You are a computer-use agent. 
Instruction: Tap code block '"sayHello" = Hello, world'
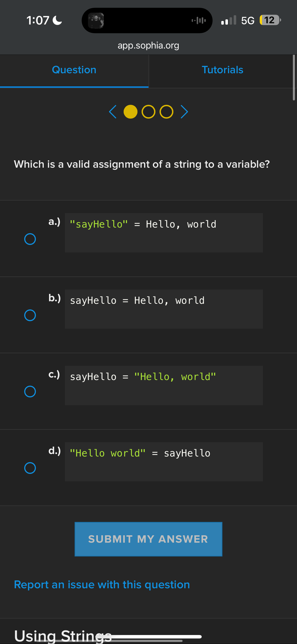(x=164, y=233)
